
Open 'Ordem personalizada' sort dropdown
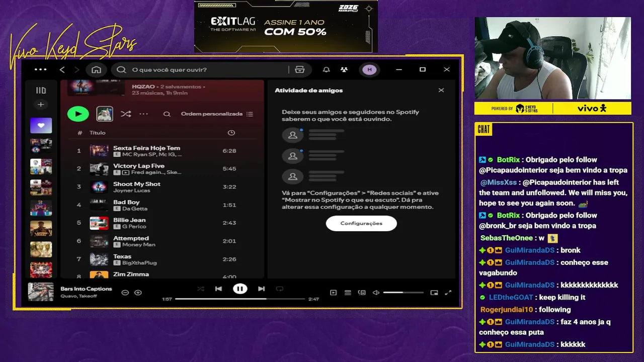[217, 114]
